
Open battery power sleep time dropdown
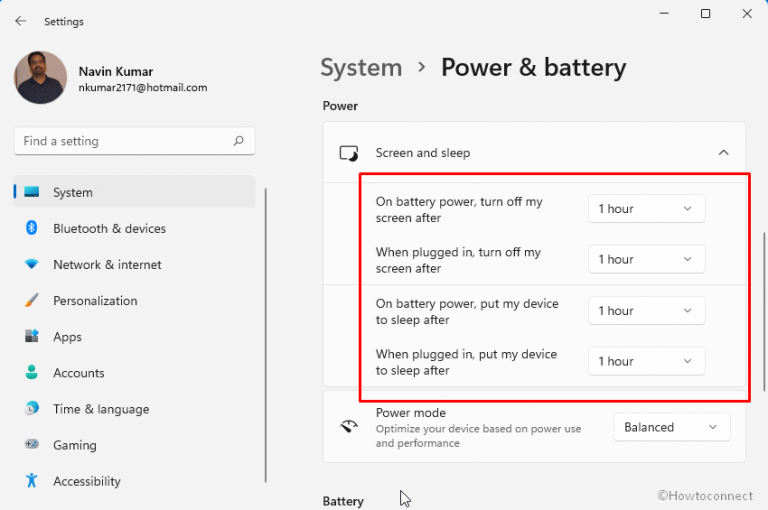tap(647, 311)
